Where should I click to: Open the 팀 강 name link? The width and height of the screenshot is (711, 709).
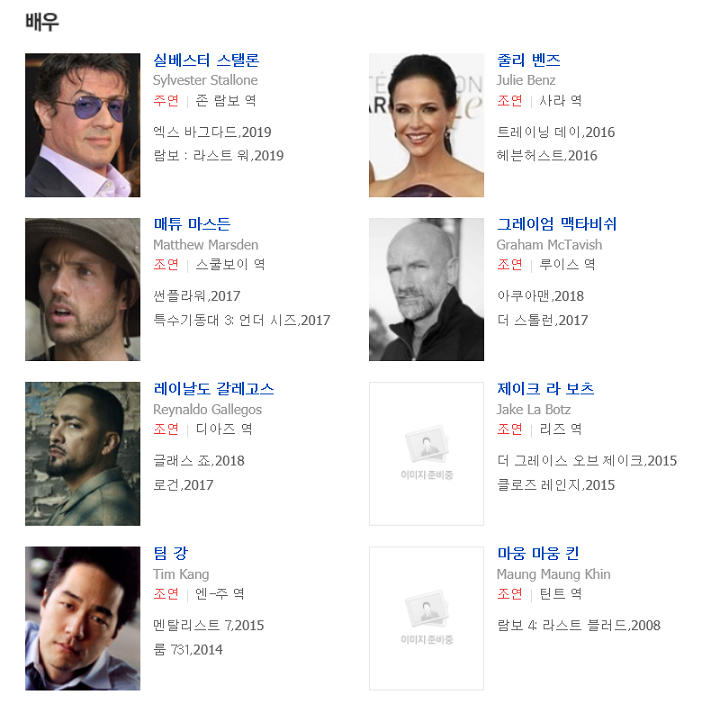coord(170,553)
